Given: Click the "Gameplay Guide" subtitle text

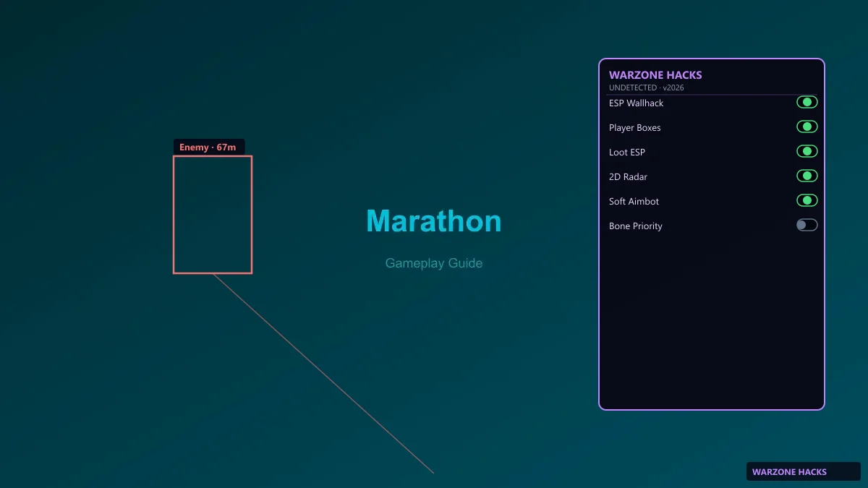Looking at the screenshot, I should click(x=433, y=263).
